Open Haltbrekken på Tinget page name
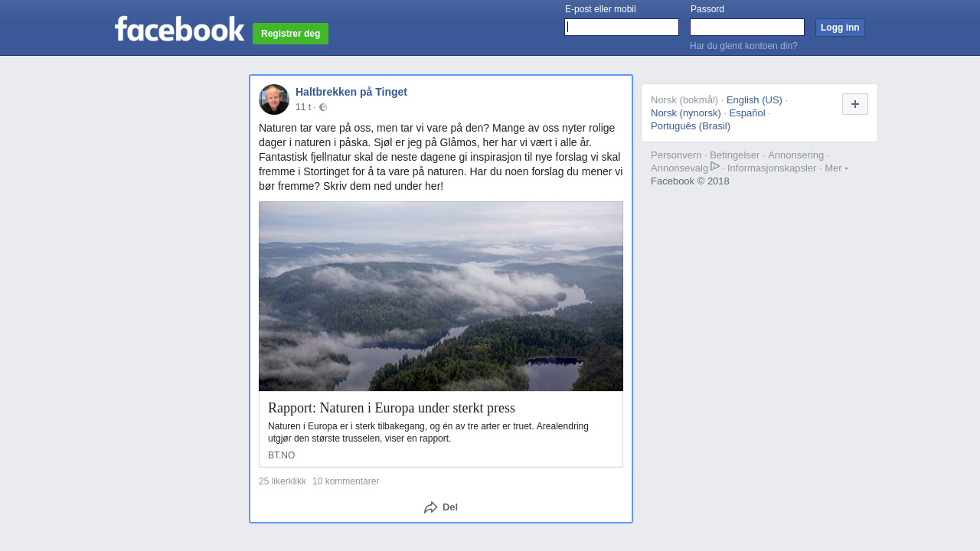980x551 pixels. (x=351, y=92)
